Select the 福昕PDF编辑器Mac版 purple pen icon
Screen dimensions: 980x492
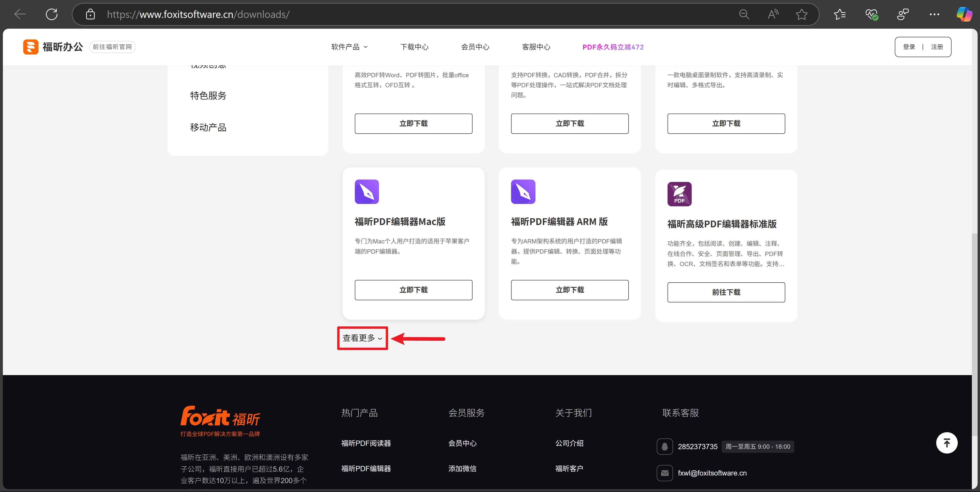[366, 192]
